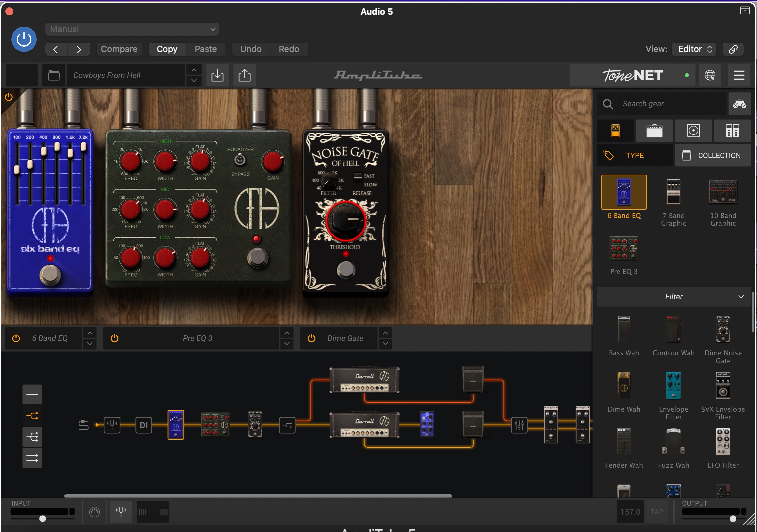Toggle the Pre EQ 3 pedal footswitch
The width and height of the screenshot is (757, 532).
[257, 258]
